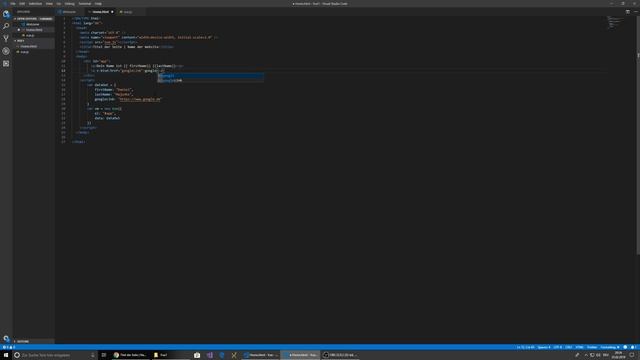Click the Spaces indentation setting in status bar
Screen dimensions: 640x360
click(544, 347)
